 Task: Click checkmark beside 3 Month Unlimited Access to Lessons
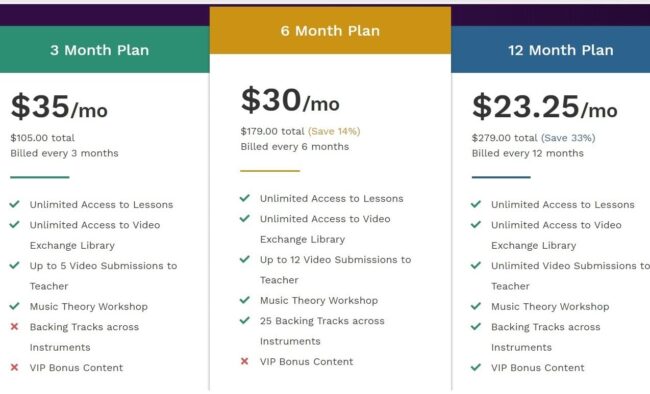click(x=15, y=204)
